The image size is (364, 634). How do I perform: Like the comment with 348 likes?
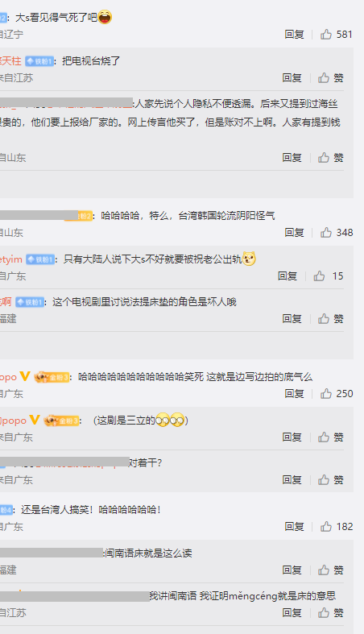tap(337, 233)
